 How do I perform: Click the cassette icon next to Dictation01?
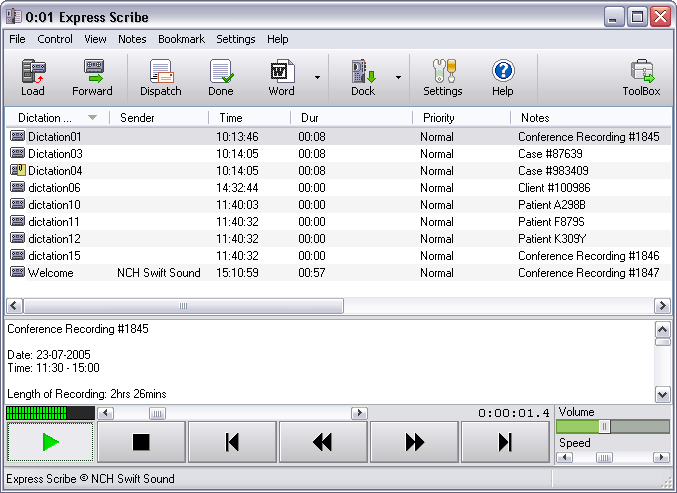pos(17,136)
